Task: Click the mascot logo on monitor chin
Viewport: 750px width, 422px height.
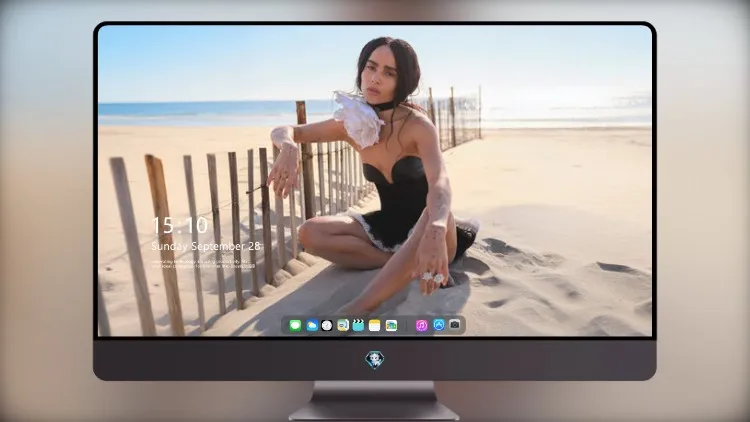Action: [375, 360]
